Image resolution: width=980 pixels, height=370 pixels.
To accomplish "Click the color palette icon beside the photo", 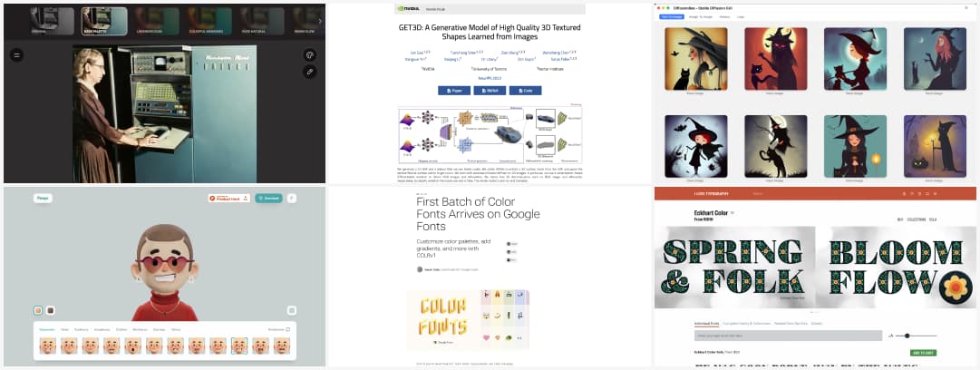I will coord(309,54).
